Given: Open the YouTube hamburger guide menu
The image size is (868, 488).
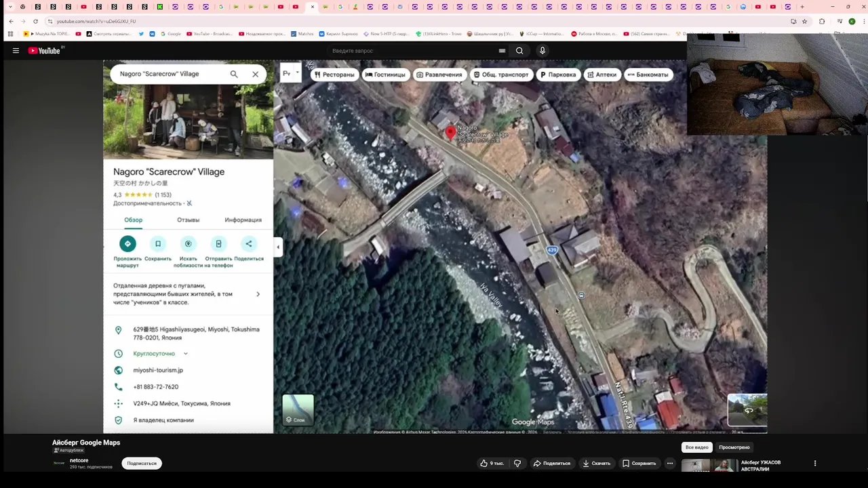Looking at the screenshot, I should [x=16, y=51].
